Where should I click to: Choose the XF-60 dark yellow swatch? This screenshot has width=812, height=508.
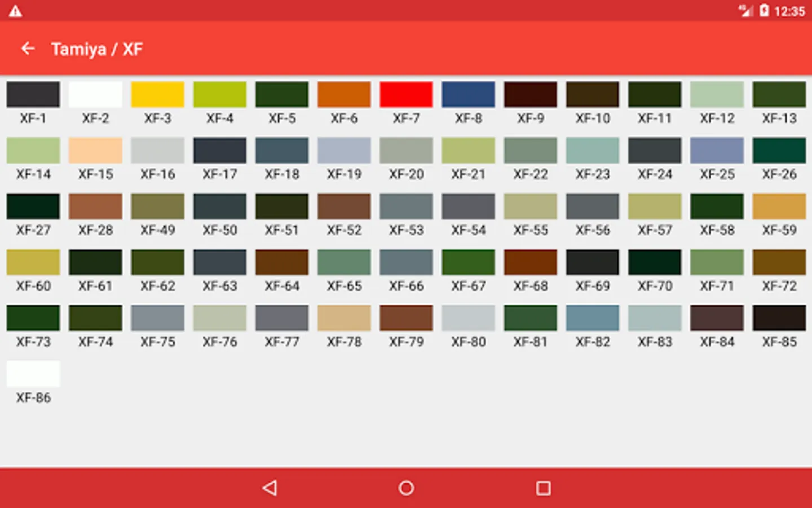click(x=33, y=262)
